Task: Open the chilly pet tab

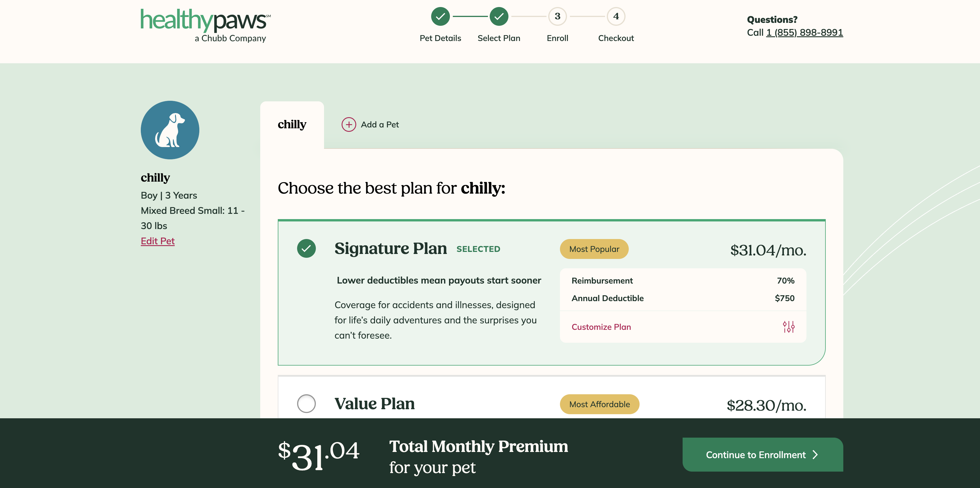Action: [292, 124]
